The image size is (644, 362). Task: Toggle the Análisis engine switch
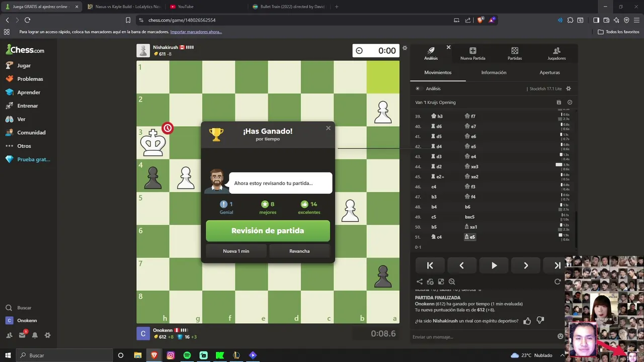click(x=418, y=88)
